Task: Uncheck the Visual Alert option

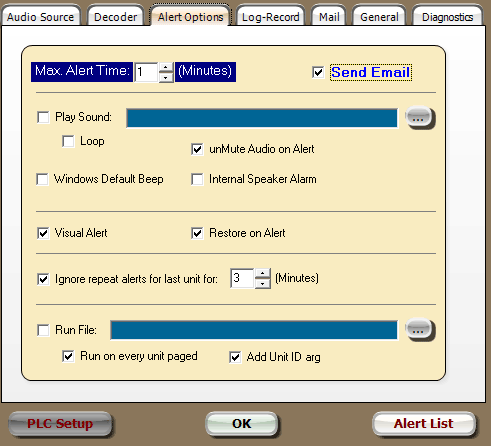Action: tap(43, 233)
